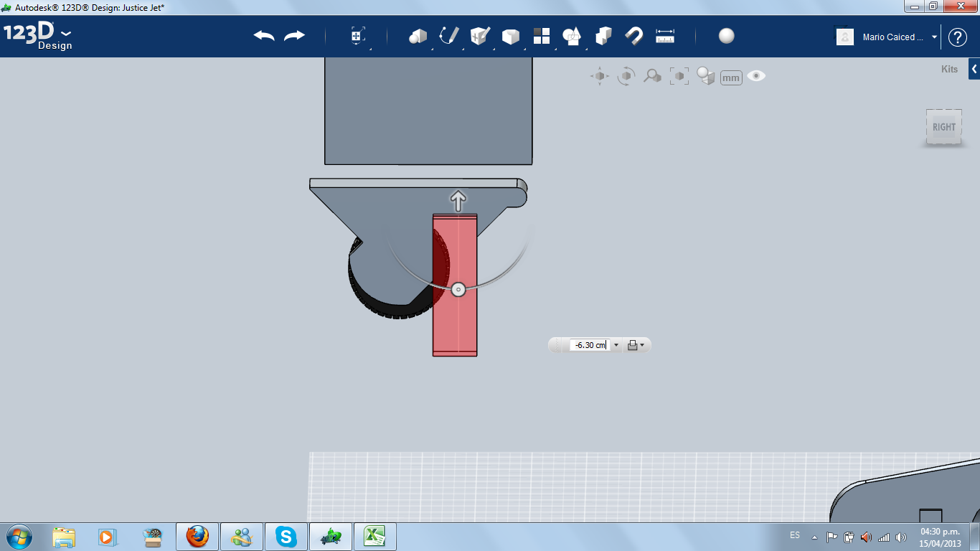Toggle the mm units button
The height and width of the screenshot is (551, 980).
click(731, 77)
